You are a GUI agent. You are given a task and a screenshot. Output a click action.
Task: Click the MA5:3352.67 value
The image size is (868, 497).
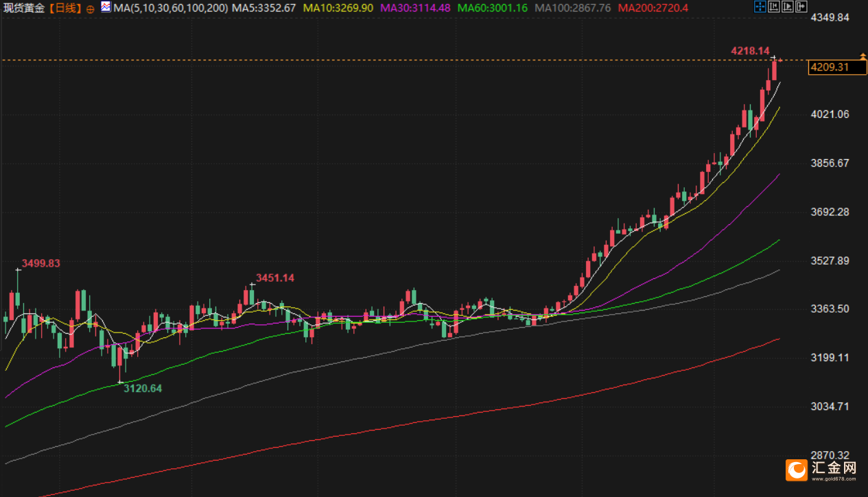(x=263, y=8)
